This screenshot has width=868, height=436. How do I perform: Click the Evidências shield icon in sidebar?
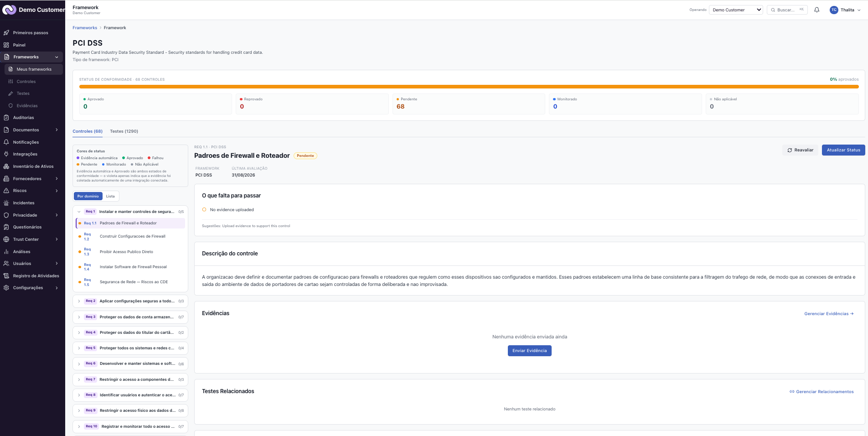[x=10, y=106]
